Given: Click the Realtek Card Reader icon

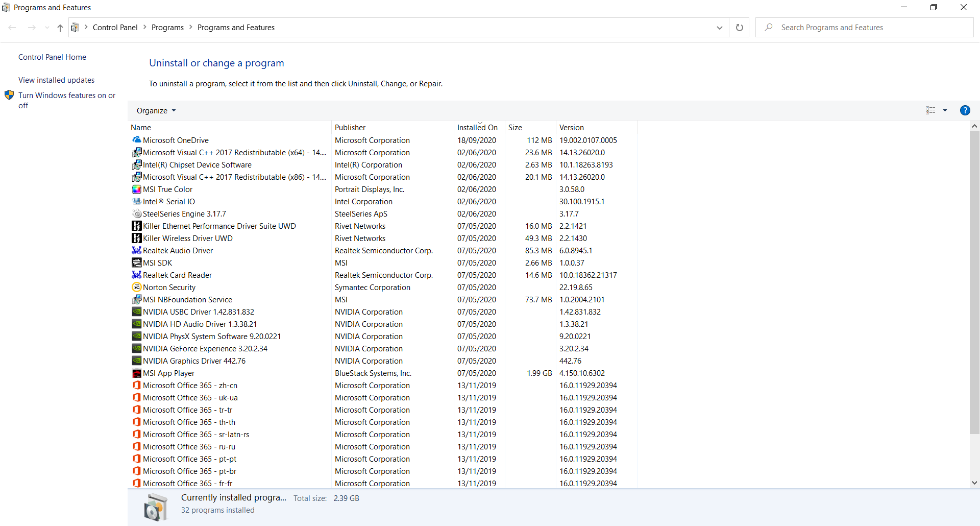Looking at the screenshot, I should pyautogui.click(x=136, y=275).
